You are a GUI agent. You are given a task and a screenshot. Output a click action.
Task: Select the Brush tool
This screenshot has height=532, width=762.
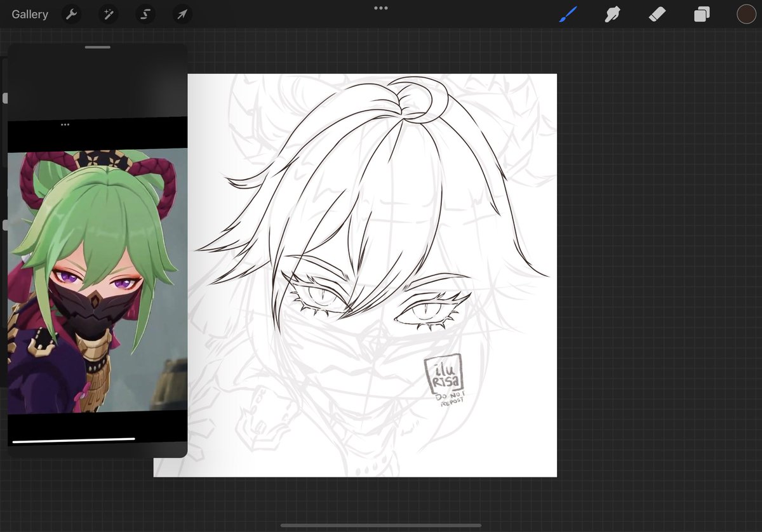coord(568,14)
